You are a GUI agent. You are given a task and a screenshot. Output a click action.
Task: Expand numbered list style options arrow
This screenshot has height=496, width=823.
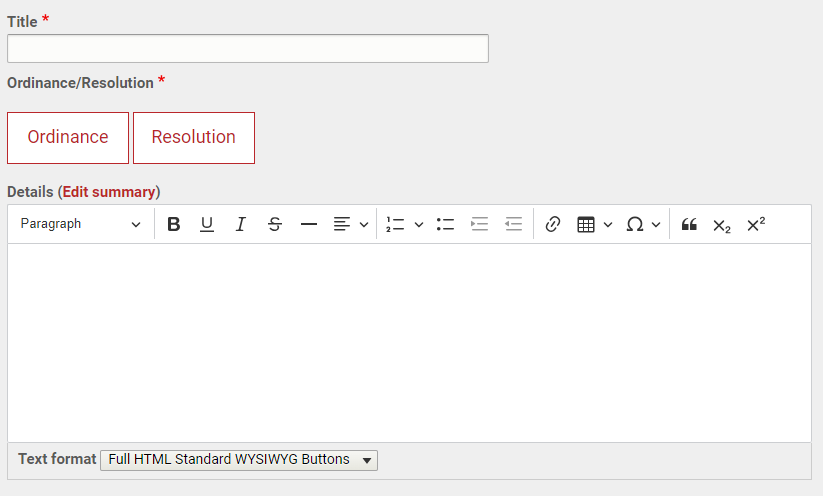[419, 225]
